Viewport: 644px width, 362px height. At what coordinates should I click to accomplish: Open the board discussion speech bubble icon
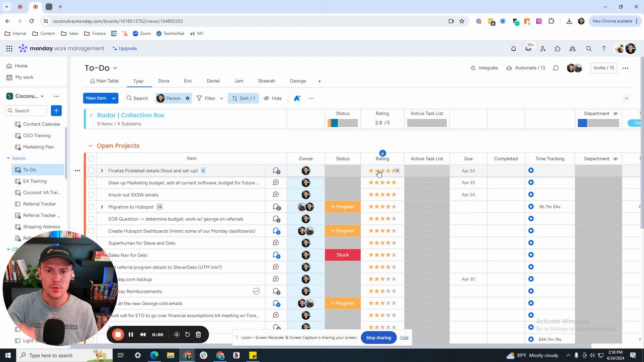(555, 68)
